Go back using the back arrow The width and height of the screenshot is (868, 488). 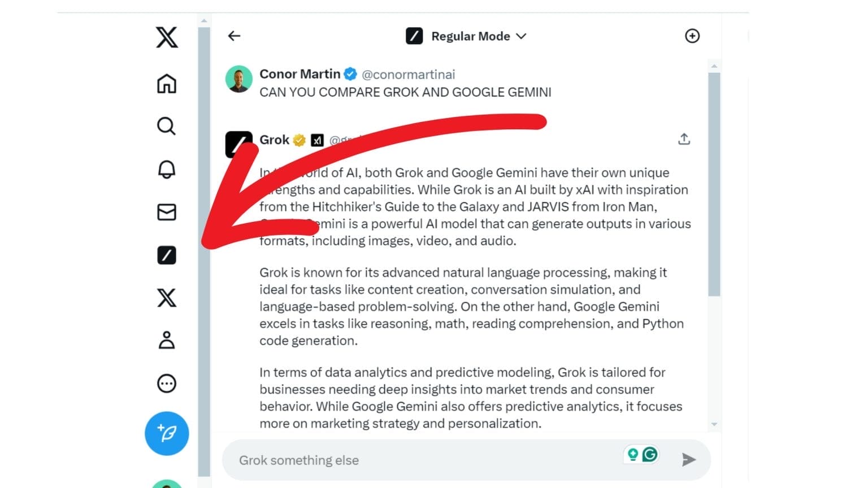pyautogui.click(x=233, y=36)
